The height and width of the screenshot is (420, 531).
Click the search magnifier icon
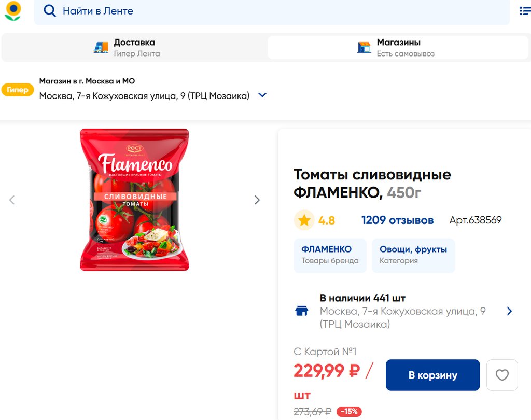point(50,11)
